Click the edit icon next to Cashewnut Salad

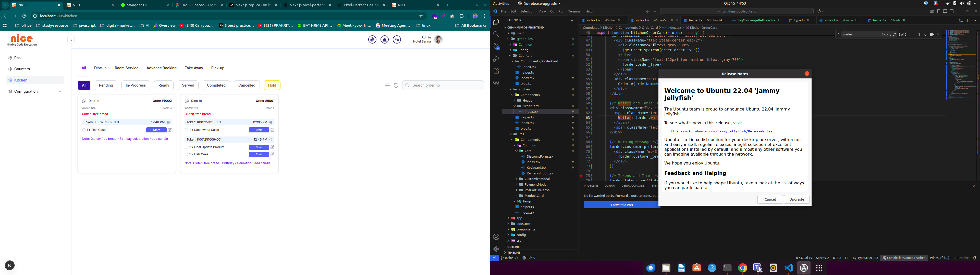[272, 130]
